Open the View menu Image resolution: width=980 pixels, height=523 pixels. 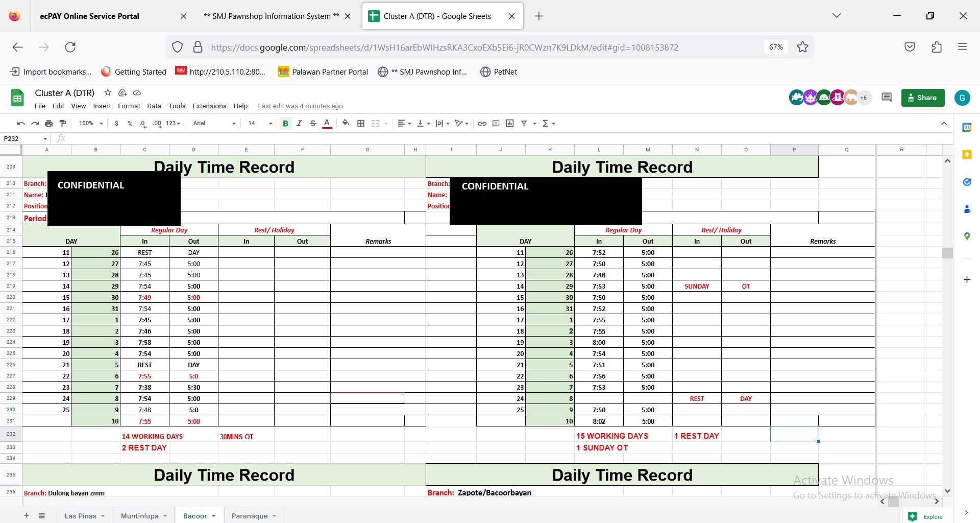point(78,106)
